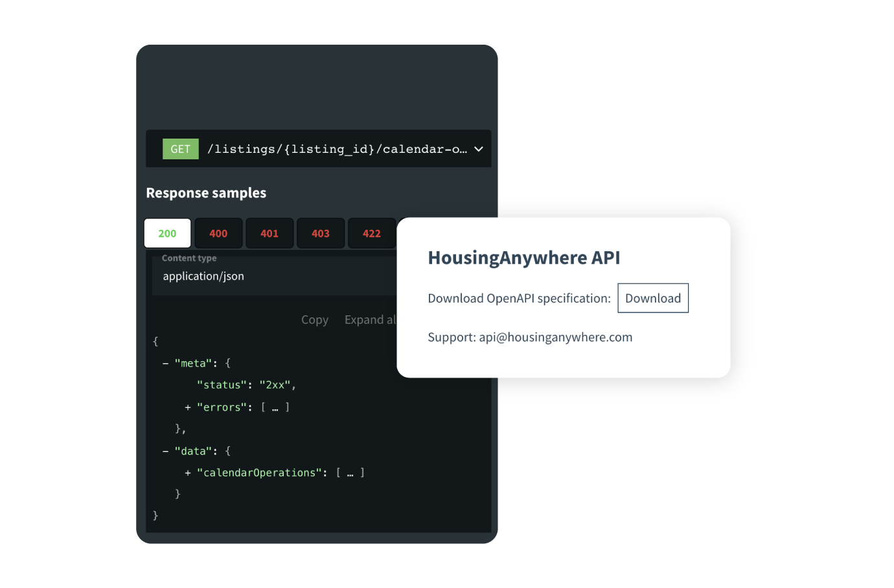Expand all JSON nodes

click(370, 320)
